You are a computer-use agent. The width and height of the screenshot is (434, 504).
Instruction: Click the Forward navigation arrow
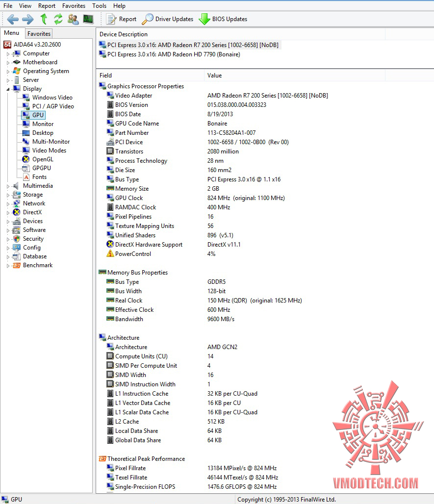click(28, 19)
